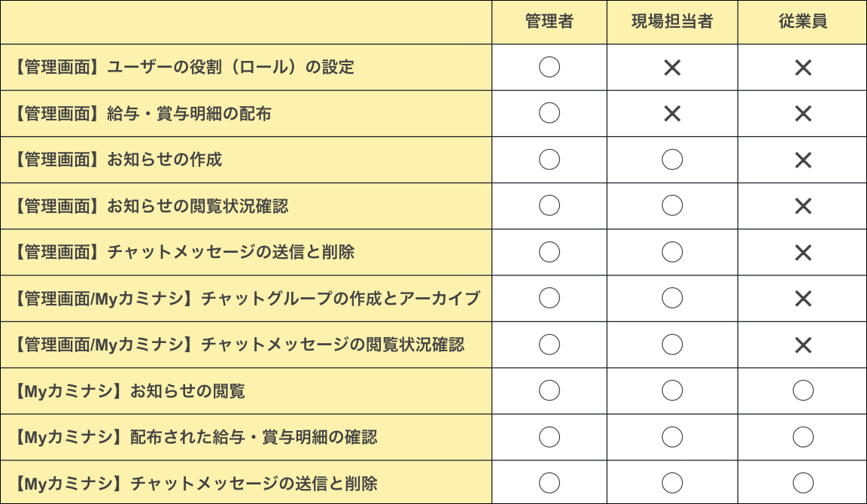
Task: Click 従業員 cross in チャットメッセージの閲覧状況確認 row
Action: [x=803, y=345]
